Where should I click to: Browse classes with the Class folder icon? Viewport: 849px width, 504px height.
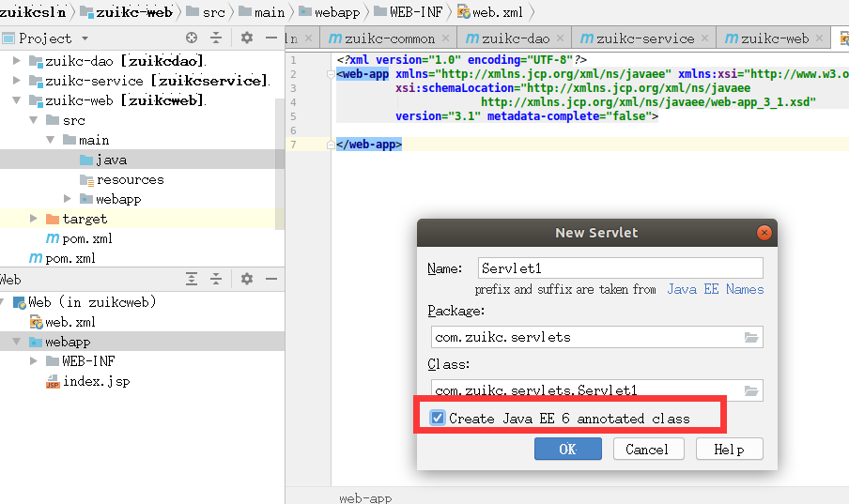coord(751,390)
